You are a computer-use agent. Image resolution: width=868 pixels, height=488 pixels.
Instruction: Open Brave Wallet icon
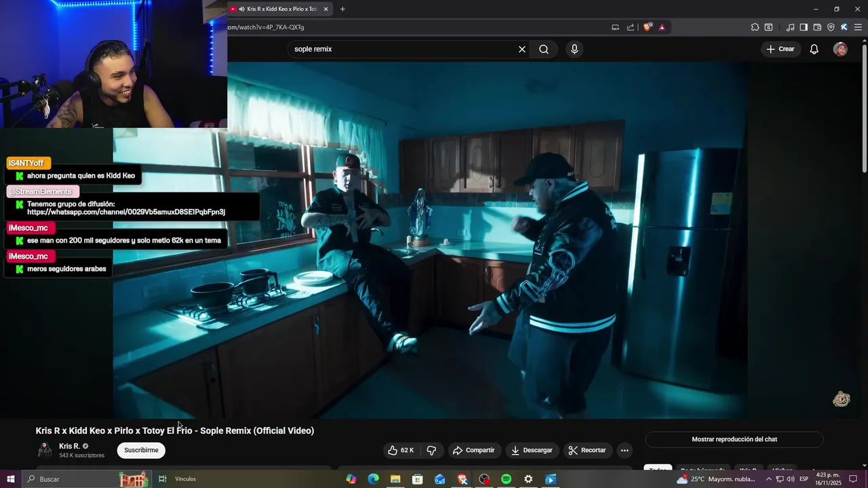817,27
